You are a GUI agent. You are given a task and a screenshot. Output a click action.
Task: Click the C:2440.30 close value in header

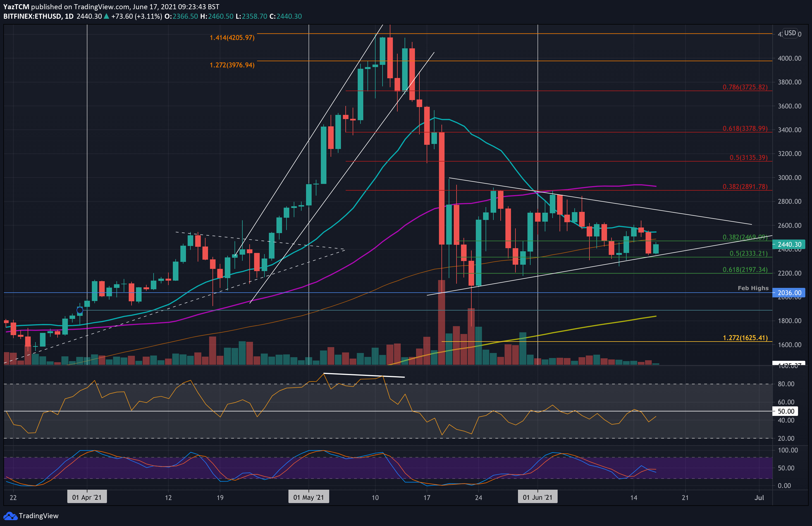point(286,16)
